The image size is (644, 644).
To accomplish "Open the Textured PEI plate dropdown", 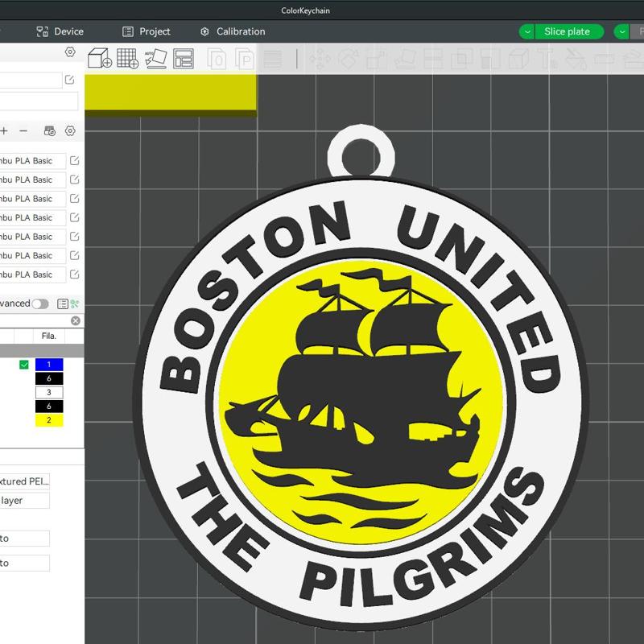I will [x=24, y=481].
